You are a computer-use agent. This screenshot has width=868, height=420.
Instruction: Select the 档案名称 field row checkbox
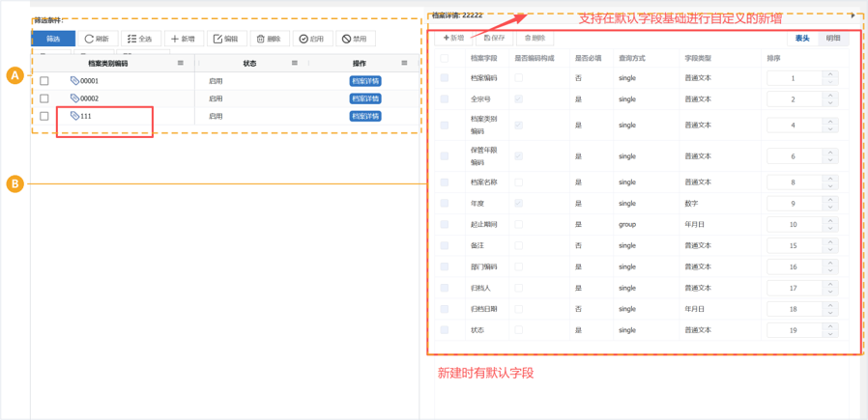click(x=444, y=182)
